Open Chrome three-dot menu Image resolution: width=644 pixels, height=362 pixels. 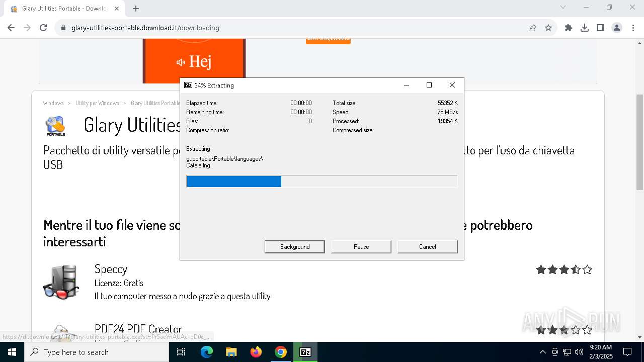tap(633, 28)
